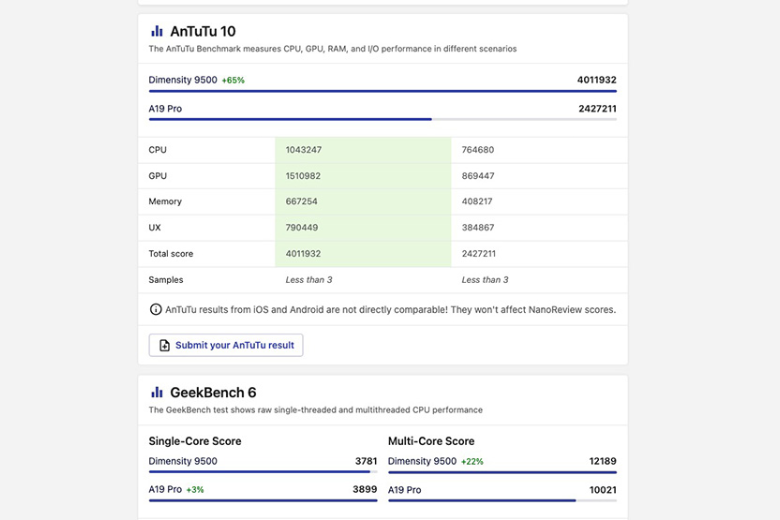The height and width of the screenshot is (520, 780).
Task: Open the Dimensity 9500 link in AnTuTu section
Action: point(183,80)
